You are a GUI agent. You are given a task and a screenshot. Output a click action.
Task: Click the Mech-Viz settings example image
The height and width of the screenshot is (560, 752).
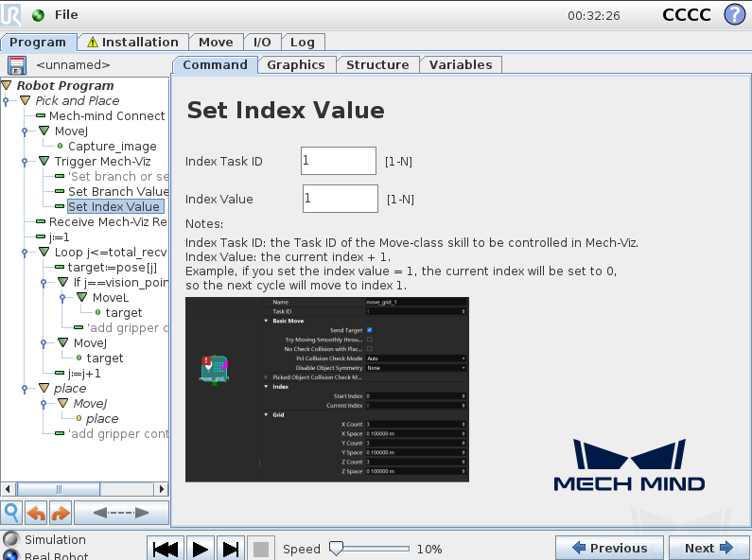click(x=327, y=390)
